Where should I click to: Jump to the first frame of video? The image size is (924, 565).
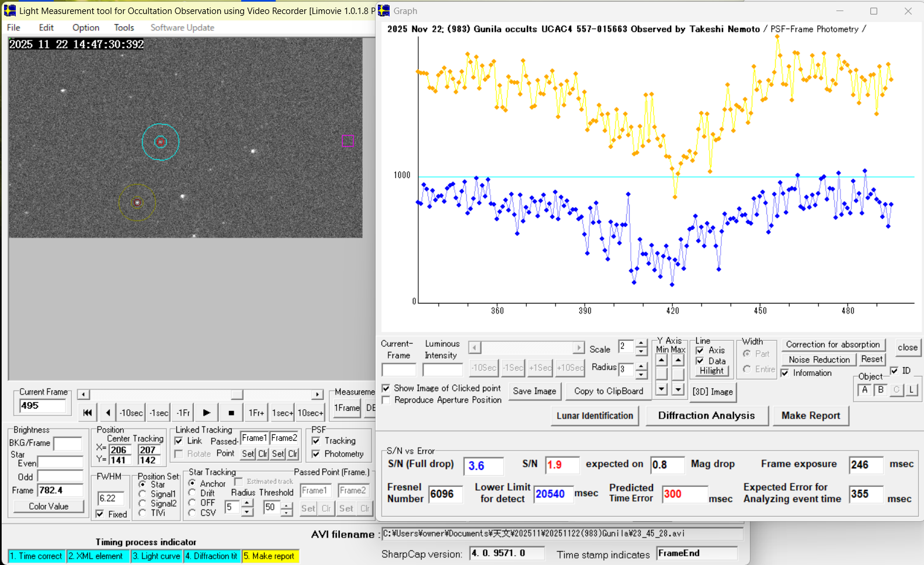[87, 413]
